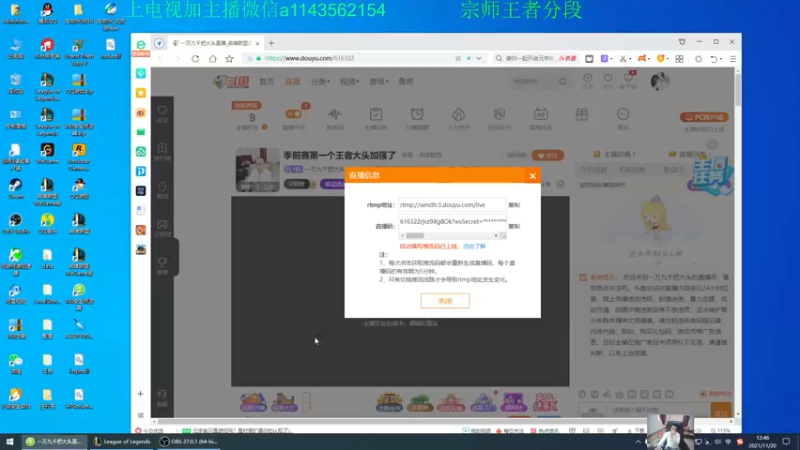800x450 pixels.
Task: Open the game controller extension icon
Action: pyautogui.click(x=641, y=59)
